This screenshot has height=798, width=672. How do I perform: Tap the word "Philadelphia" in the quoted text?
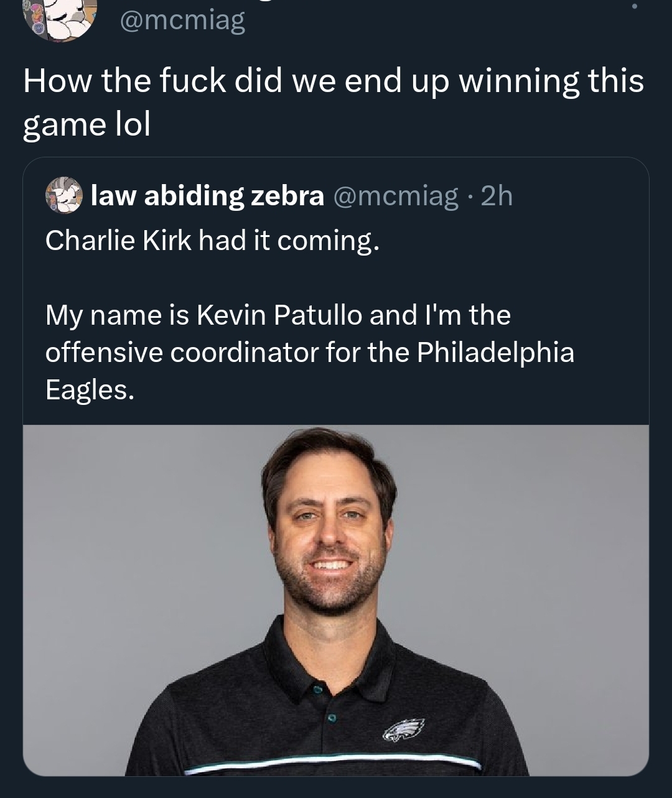tap(495, 352)
